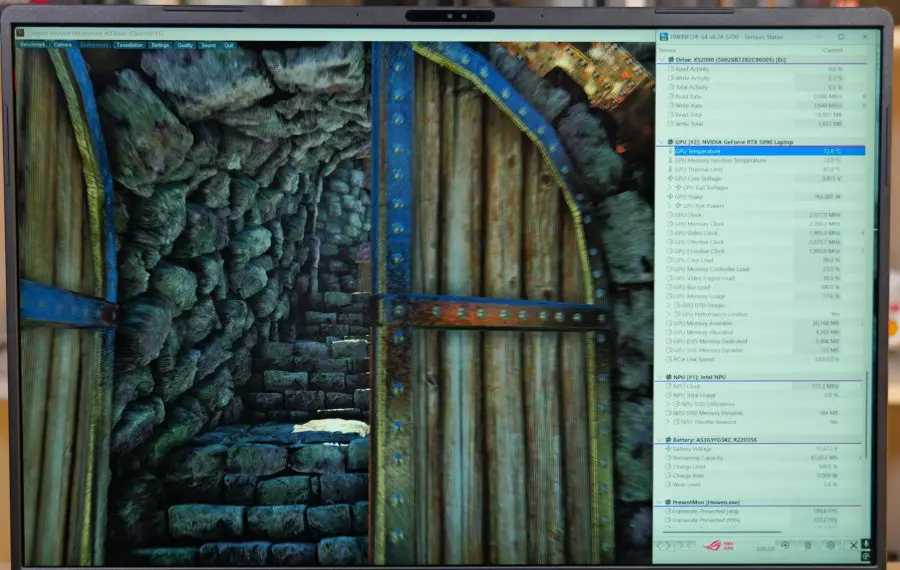The height and width of the screenshot is (570, 900).
Task: Click the navigate-right arrows button in HWiNFO toolbar
Action: pyautogui.click(x=685, y=545)
